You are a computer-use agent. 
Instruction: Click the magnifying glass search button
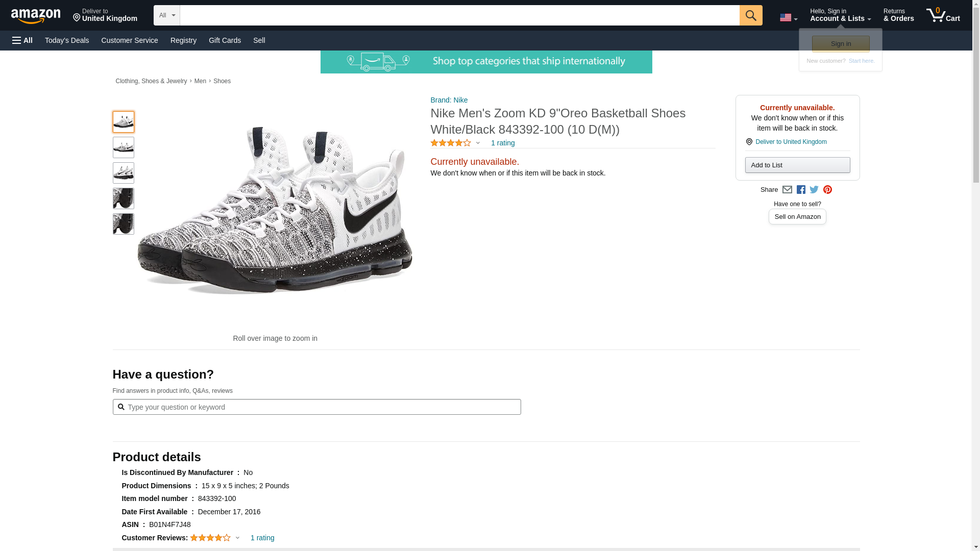750,15
